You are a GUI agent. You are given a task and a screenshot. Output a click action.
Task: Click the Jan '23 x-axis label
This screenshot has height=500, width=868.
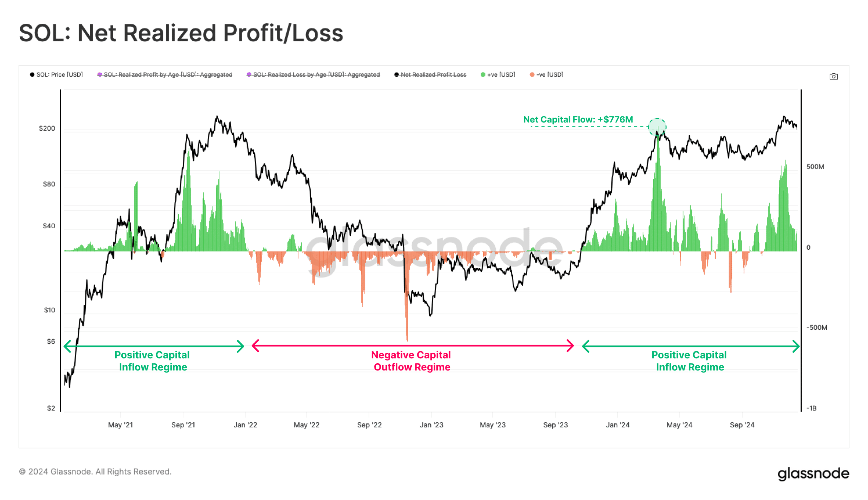(x=431, y=425)
